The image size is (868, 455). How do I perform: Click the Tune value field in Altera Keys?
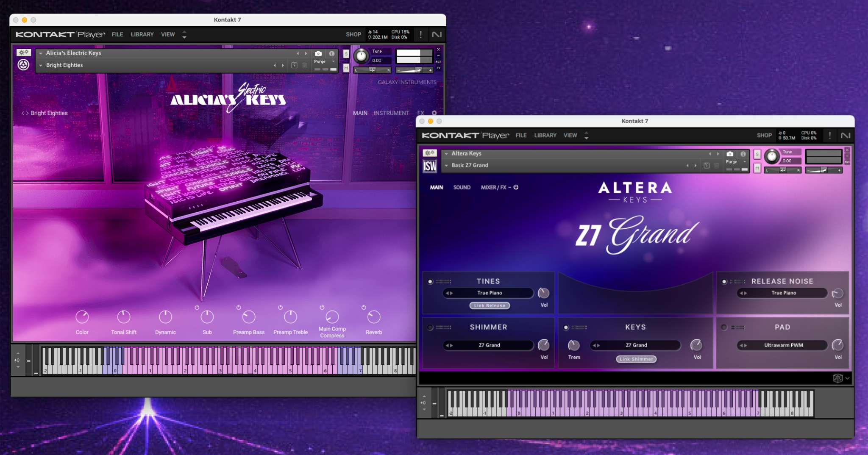790,161
